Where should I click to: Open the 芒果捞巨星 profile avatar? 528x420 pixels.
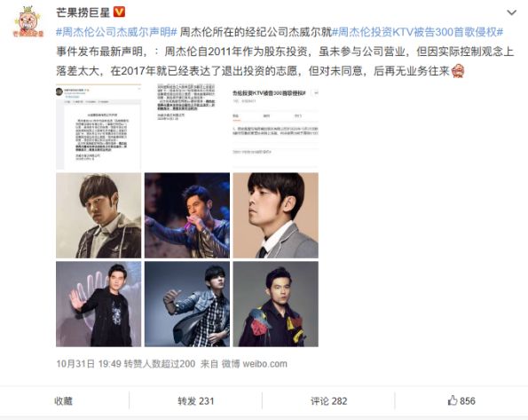point(28,21)
